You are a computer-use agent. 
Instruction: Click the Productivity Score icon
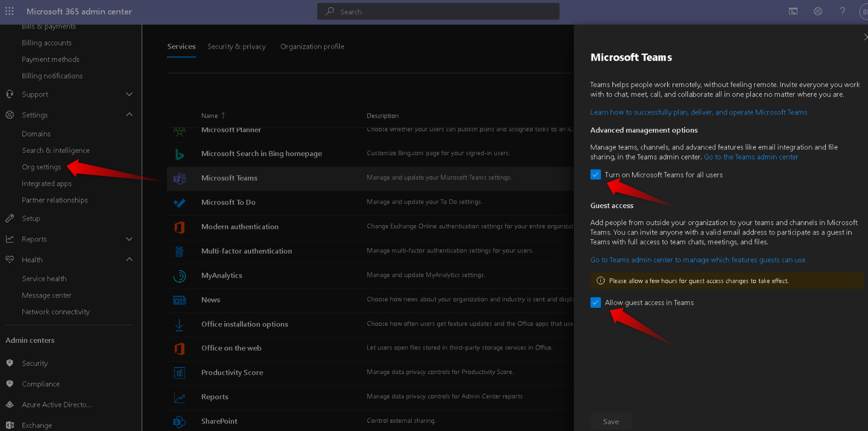[179, 373]
